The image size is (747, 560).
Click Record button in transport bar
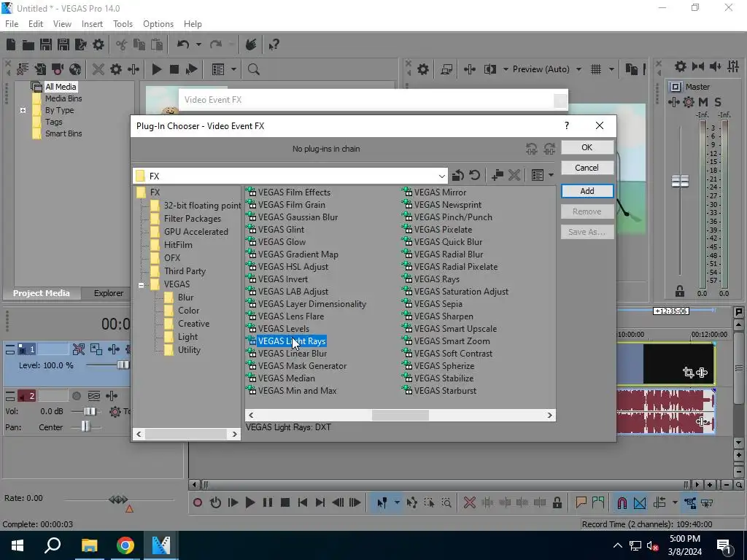pos(198,502)
